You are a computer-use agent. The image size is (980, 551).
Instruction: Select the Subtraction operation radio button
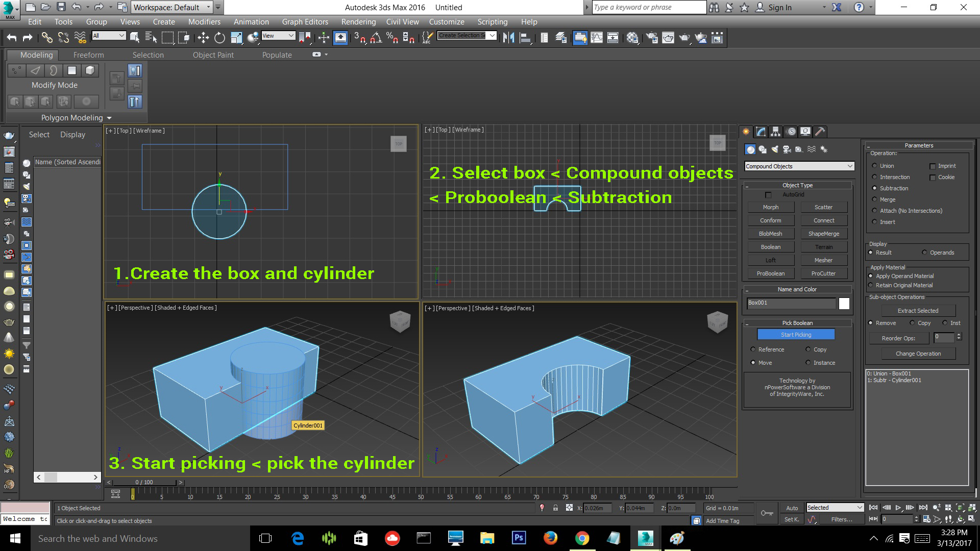(x=875, y=188)
